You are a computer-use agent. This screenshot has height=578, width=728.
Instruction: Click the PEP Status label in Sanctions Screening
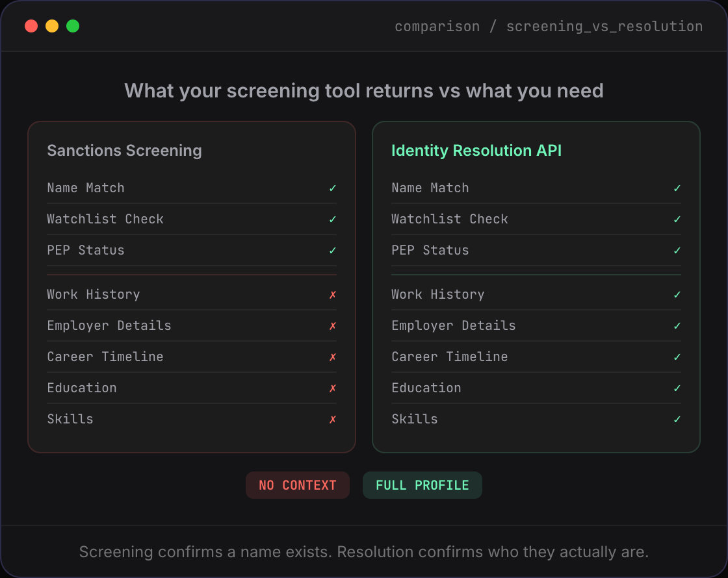tap(86, 250)
